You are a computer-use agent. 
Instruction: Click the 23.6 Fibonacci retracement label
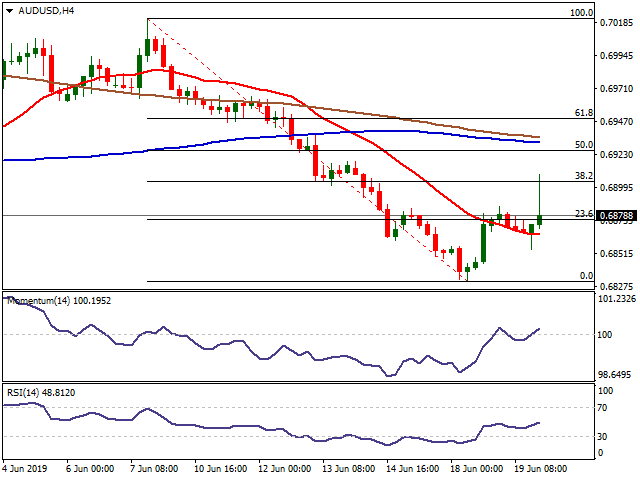(585, 213)
